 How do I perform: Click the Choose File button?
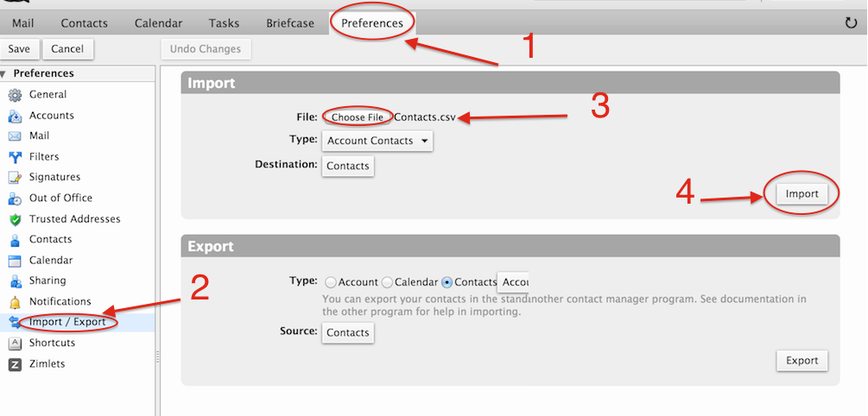357,117
